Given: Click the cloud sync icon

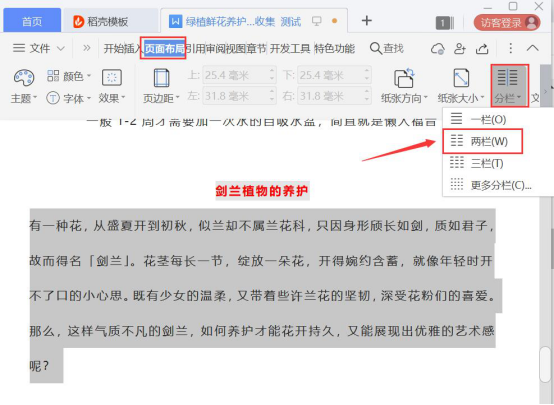Looking at the screenshot, I should coord(437,48).
